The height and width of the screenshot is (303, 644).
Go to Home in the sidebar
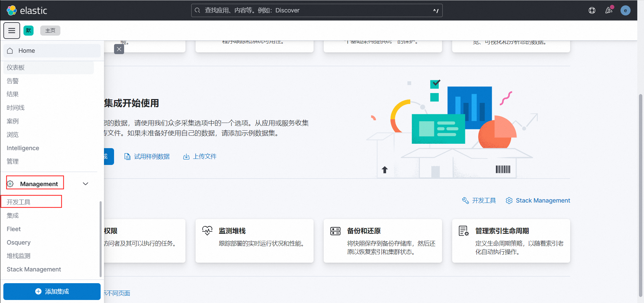tap(52, 51)
